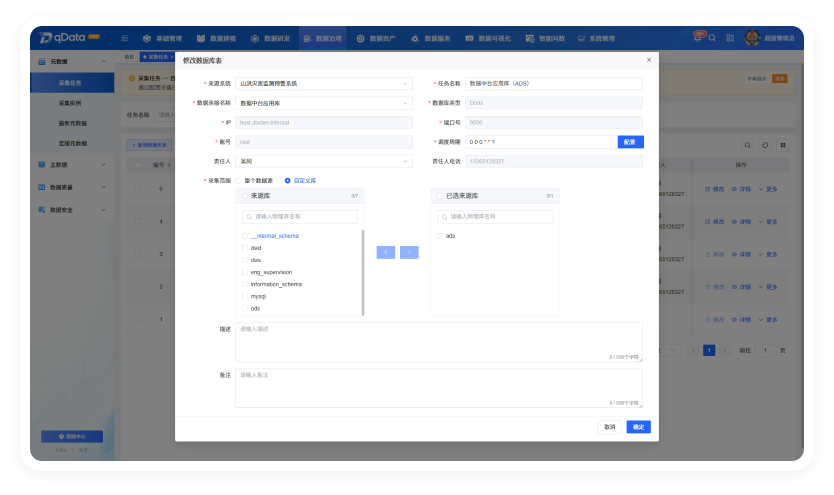Open the 来源系统 dropdown
834x495 pixels.
(323, 83)
